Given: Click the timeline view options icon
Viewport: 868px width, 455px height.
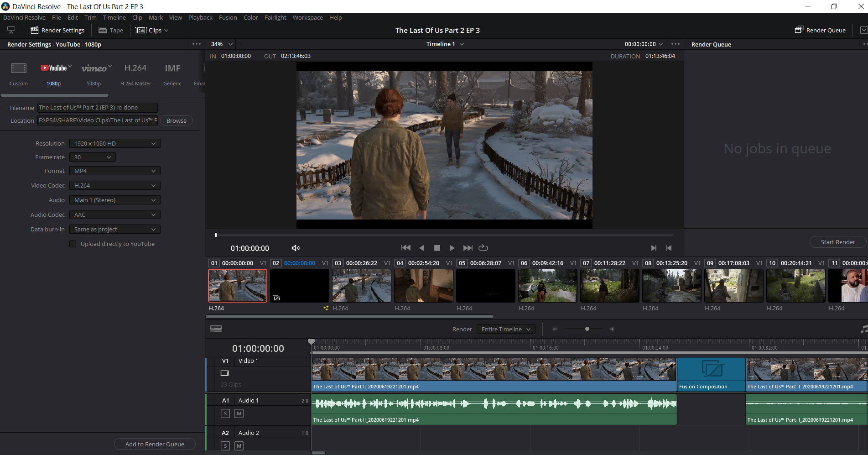Looking at the screenshot, I should [216, 329].
